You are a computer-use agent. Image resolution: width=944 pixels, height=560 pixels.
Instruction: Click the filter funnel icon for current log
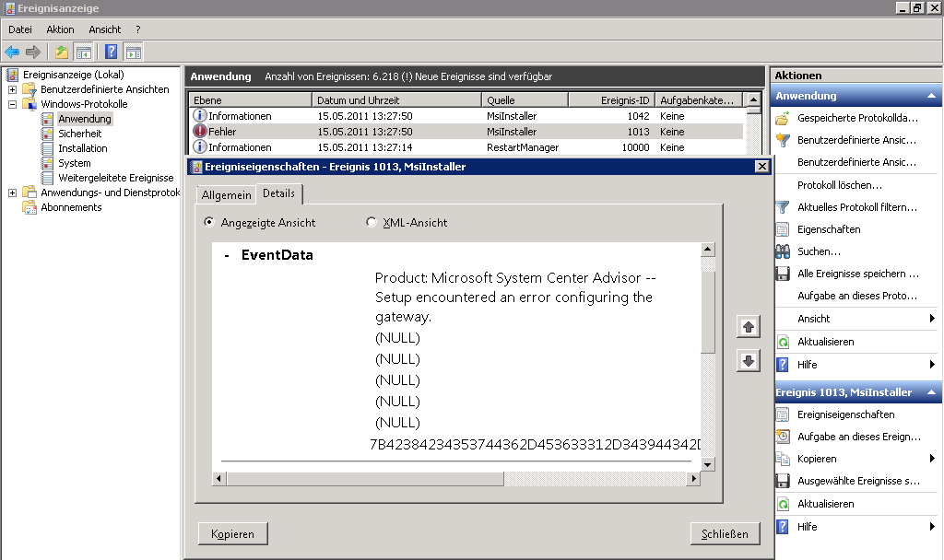click(783, 207)
